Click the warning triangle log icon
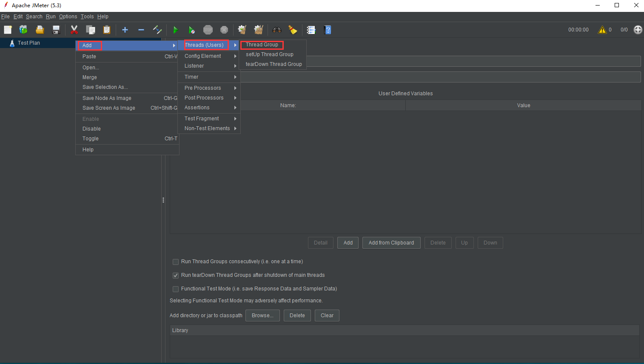644x364 pixels. click(602, 30)
